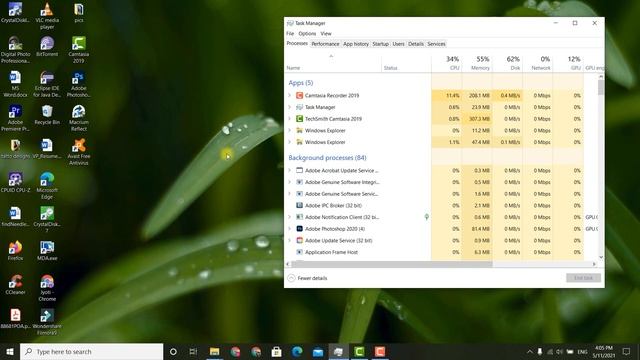The height and width of the screenshot is (360, 640).
Task: Open the Adobe Photoshop desktop shortcut
Action: [x=79, y=84]
